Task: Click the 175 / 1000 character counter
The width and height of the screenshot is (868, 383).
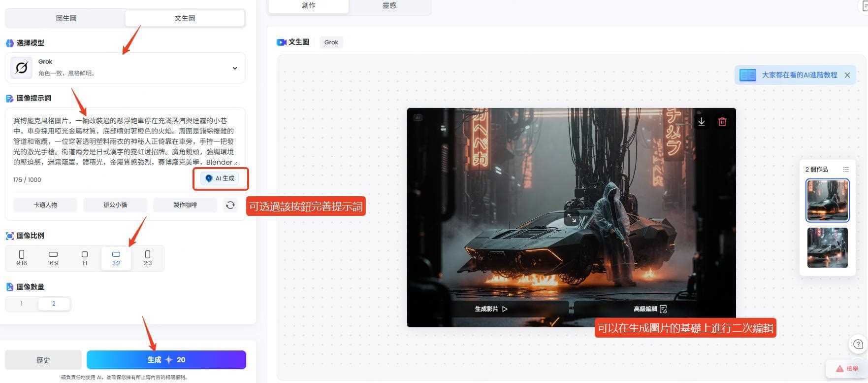Action: pyautogui.click(x=27, y=179)
